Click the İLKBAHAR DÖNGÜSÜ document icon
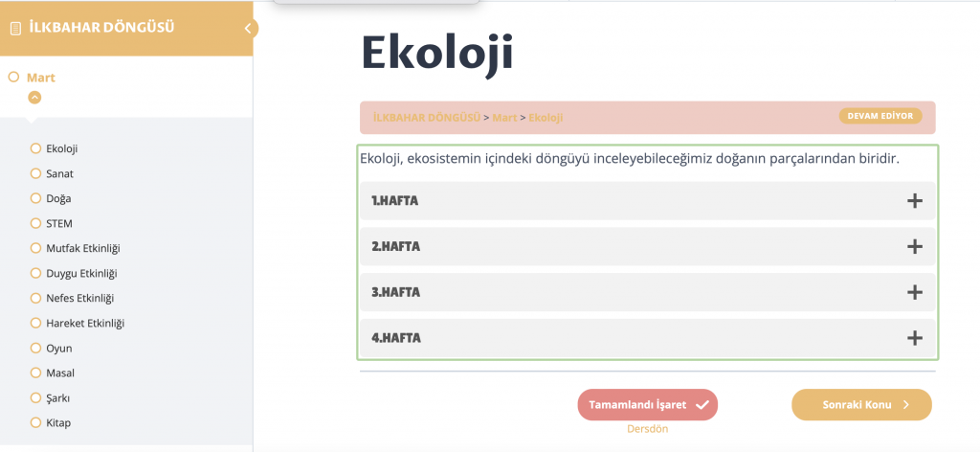This screenshot has width=980, height=452. click(x=15, y=29)
